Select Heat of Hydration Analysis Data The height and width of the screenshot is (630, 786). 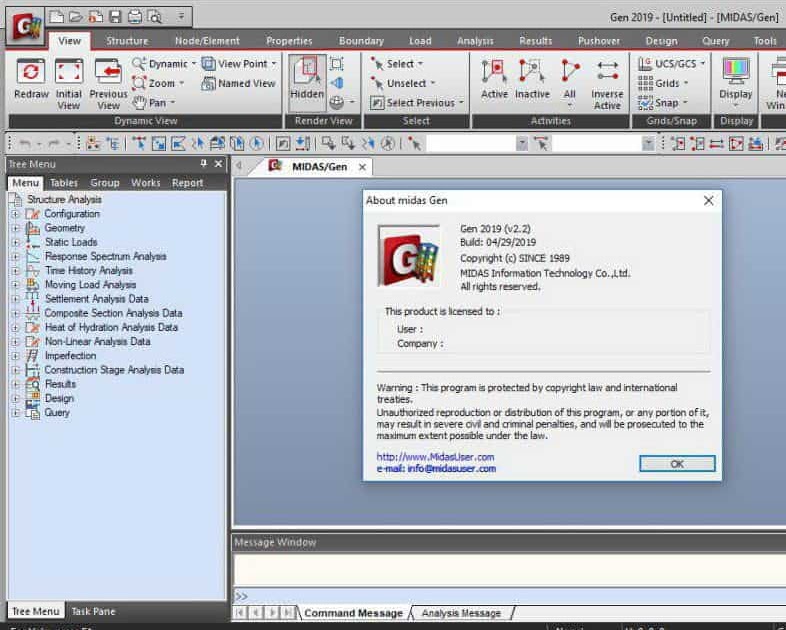pyautogui.click(x=111, y=327)
